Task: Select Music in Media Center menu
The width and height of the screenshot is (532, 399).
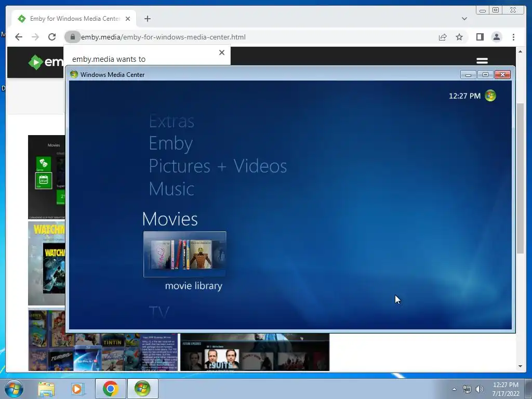Action: tap(171, 189)
